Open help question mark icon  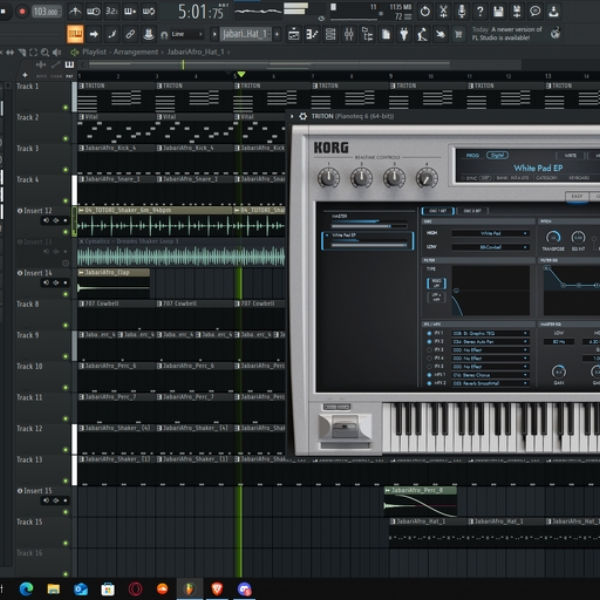[x=480, y=11]
